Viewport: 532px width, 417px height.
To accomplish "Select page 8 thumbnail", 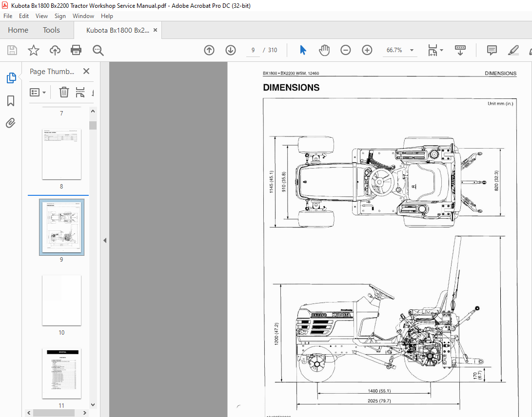I will (61, 154).
